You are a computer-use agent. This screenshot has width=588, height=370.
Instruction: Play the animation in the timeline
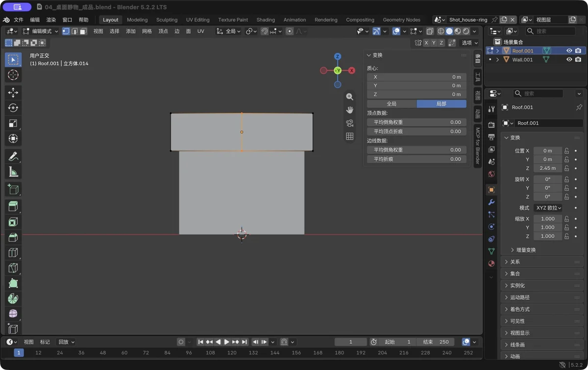226,342
